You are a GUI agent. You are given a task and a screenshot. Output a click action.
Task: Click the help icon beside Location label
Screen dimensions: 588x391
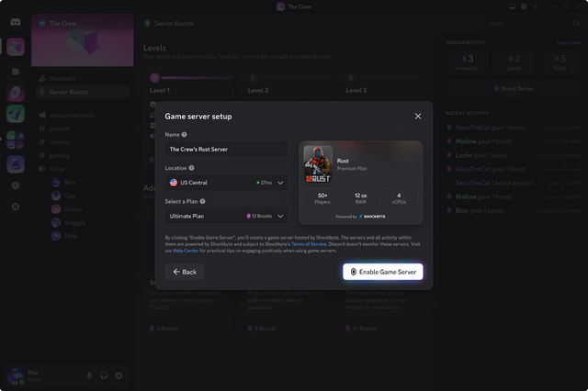(192, 168)
